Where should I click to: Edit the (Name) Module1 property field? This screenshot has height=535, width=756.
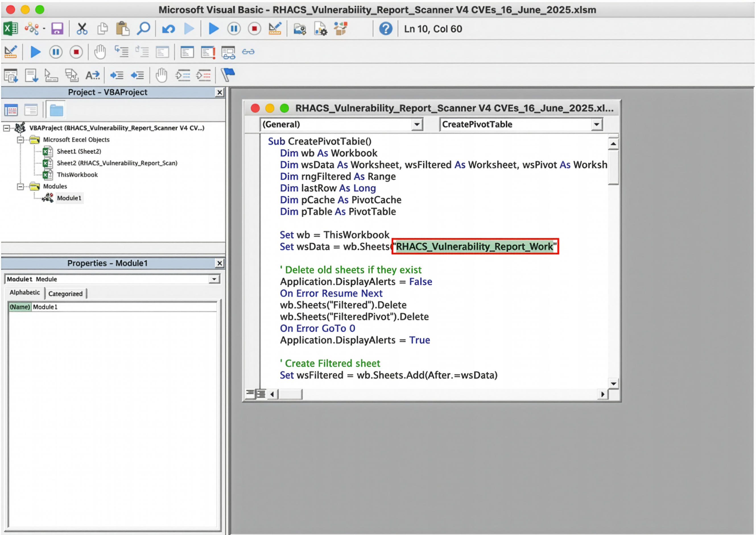coord(125,307)
